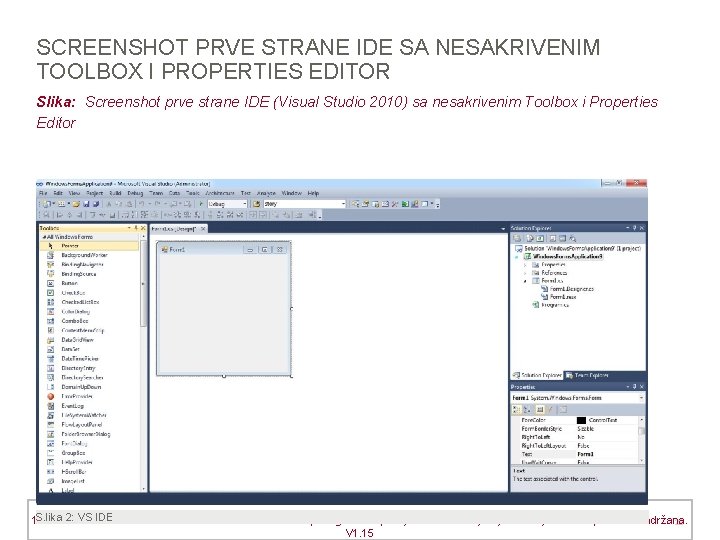Expand the Properties node in Solution Explorer
The image size is (720, 540).
(x=525, y=265)
